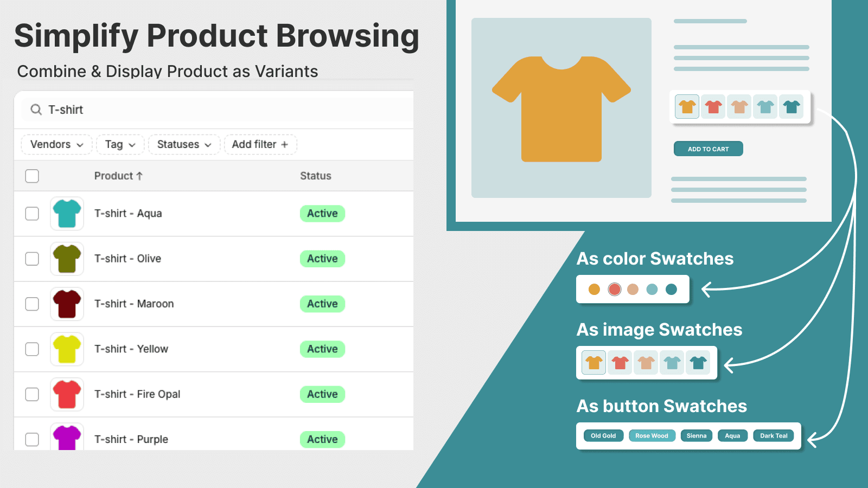
Task: Click the Aqua T-shirt product thumbnail
Action: [67, 214]
